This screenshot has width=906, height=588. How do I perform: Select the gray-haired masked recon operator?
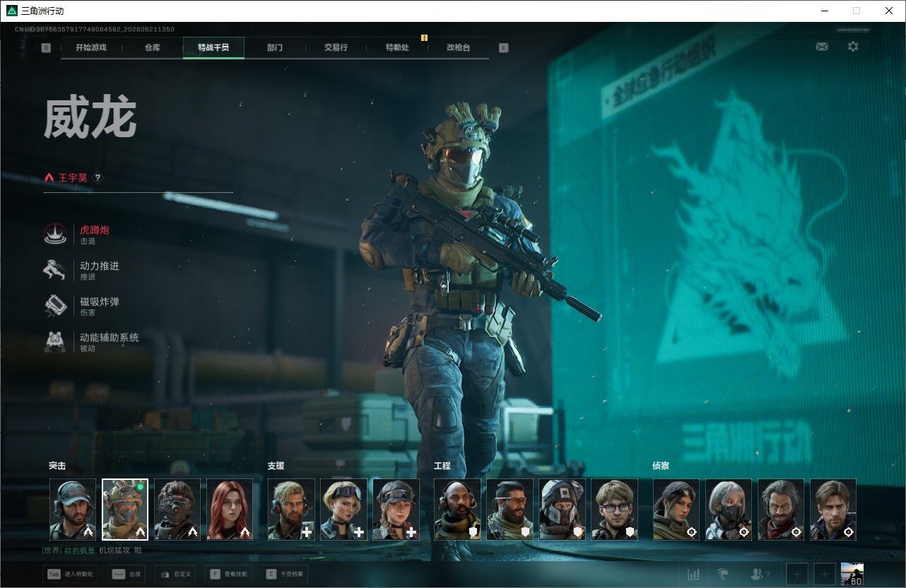tap(729, 510)
